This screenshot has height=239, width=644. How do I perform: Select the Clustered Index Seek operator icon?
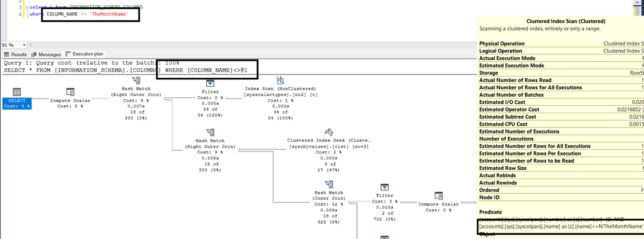click(x=329, y=132)
